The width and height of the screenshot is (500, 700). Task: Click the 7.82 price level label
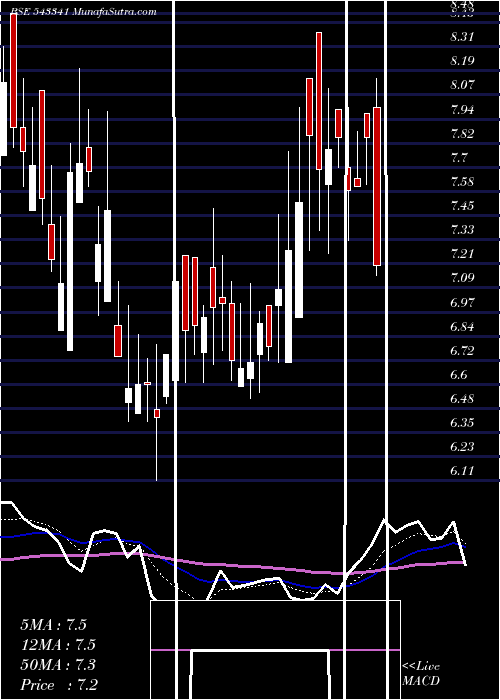(462, 133)
